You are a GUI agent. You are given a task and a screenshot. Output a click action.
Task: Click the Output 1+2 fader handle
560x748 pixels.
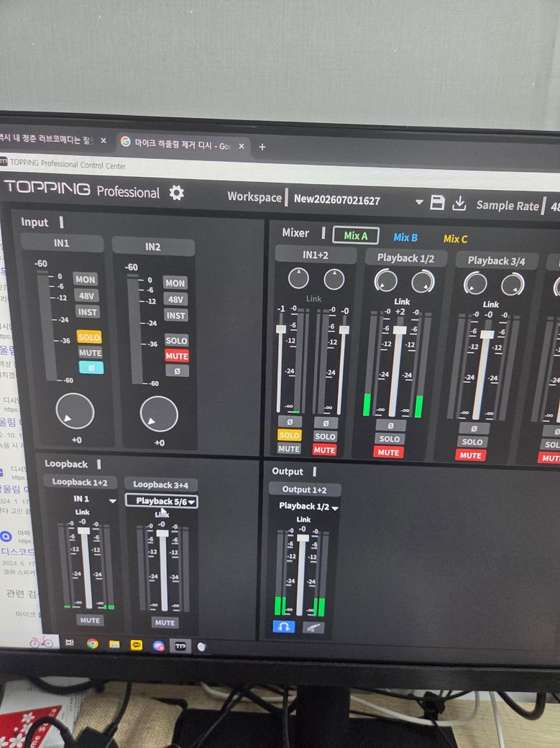[303, 538]
